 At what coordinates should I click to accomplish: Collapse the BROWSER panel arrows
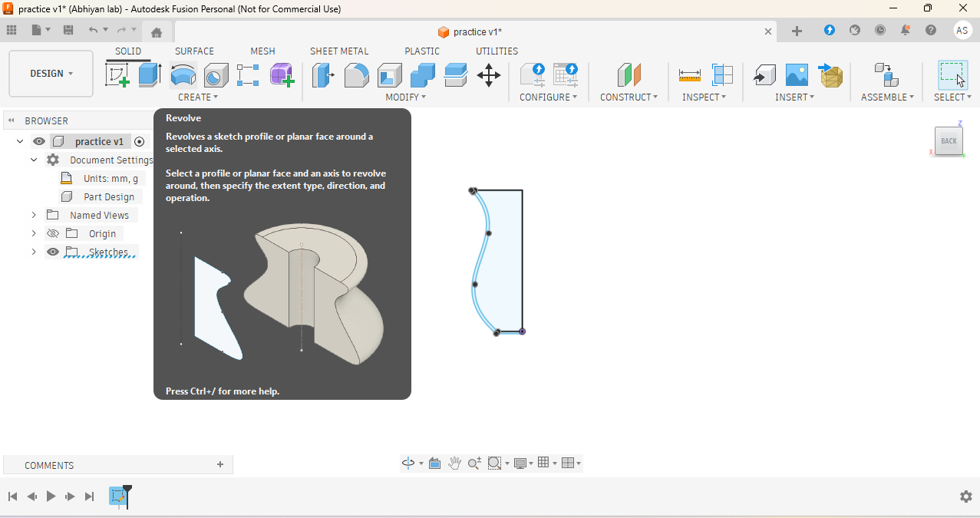click(12, 120)
